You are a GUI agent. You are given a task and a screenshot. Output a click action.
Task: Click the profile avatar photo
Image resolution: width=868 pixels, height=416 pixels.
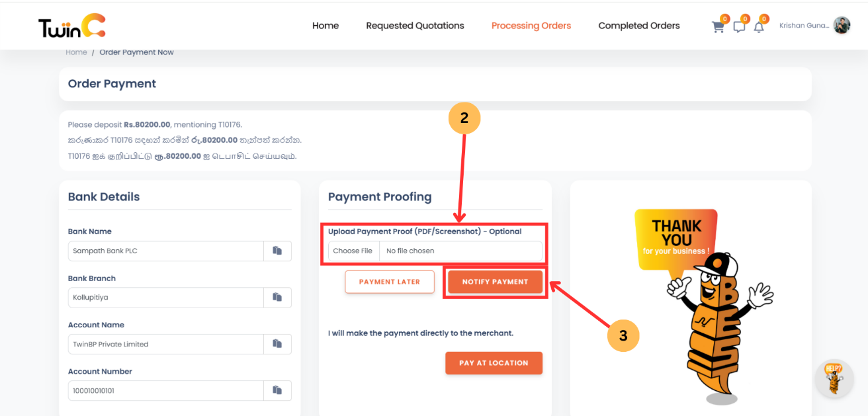click(x=842, y=25)
